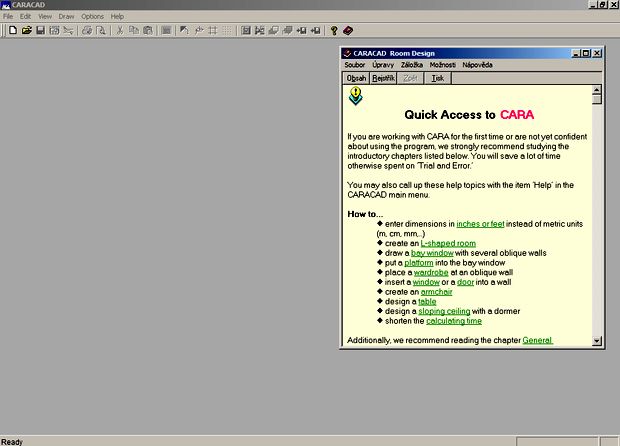Follow the 'inches or feet' link
The image size is (620, 446).
click(x=480, y=224)
